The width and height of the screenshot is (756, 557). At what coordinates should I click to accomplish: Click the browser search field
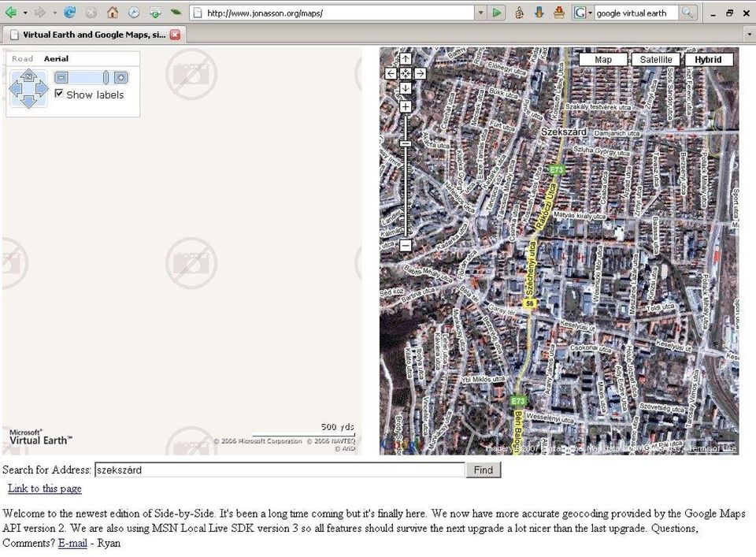coord(636,13)
